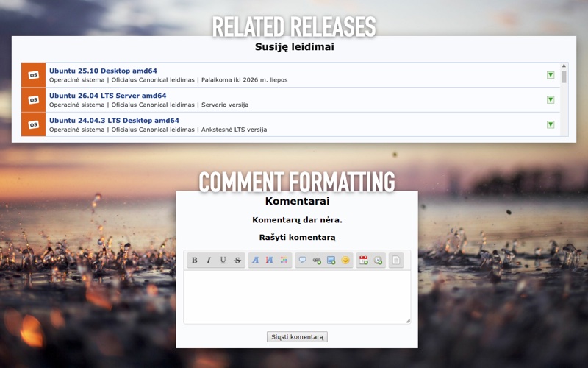Viewport: 588px width, 368px height.
Task: Click the releases list scrollbar thumb
Action: (x=564, y=77)
